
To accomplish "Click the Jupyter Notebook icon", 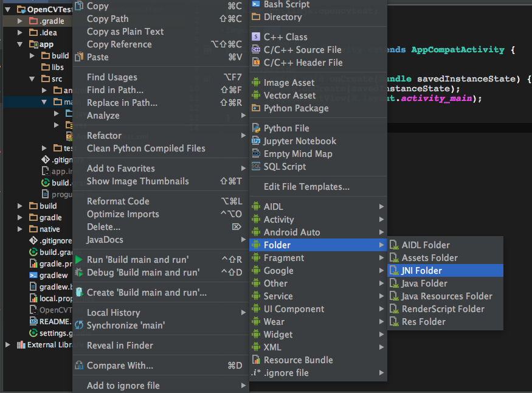I will [256, 141].
